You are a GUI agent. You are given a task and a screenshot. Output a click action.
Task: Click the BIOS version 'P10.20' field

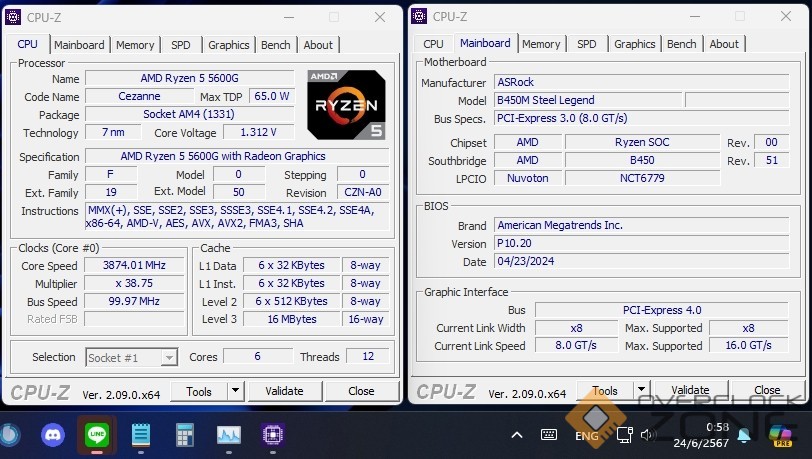tap(641, 243)
